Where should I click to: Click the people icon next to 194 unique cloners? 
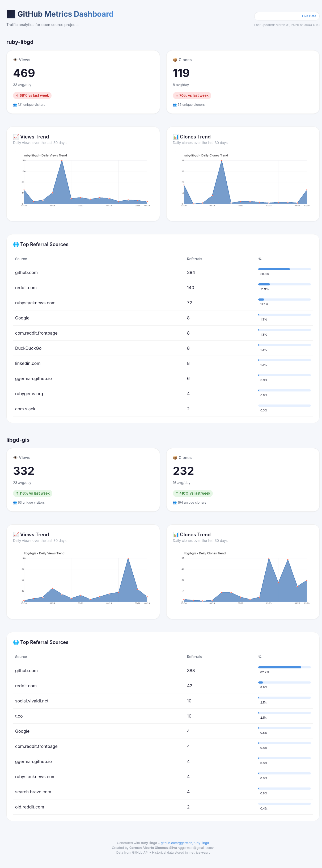pyautogui.click(x=175, y=503)
